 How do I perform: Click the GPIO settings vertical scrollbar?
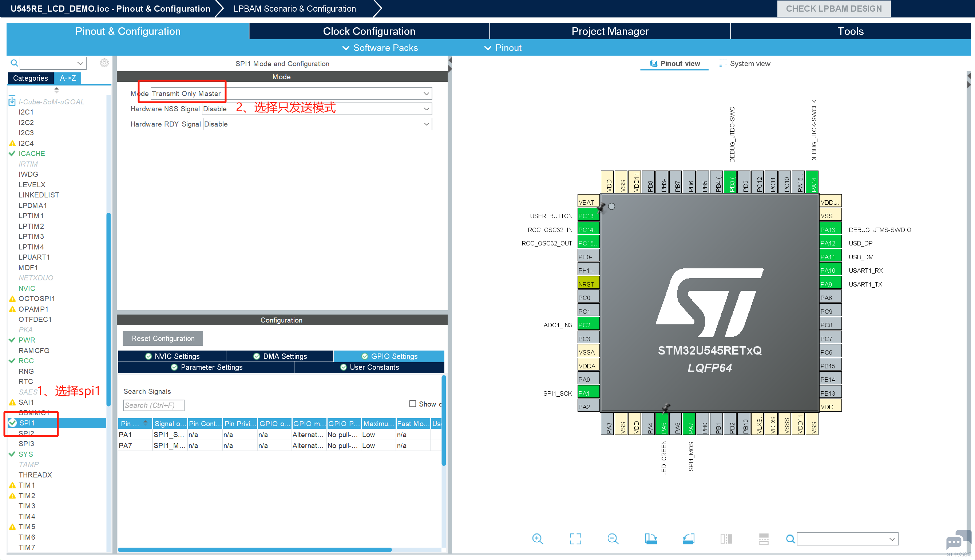pos(443,420)
